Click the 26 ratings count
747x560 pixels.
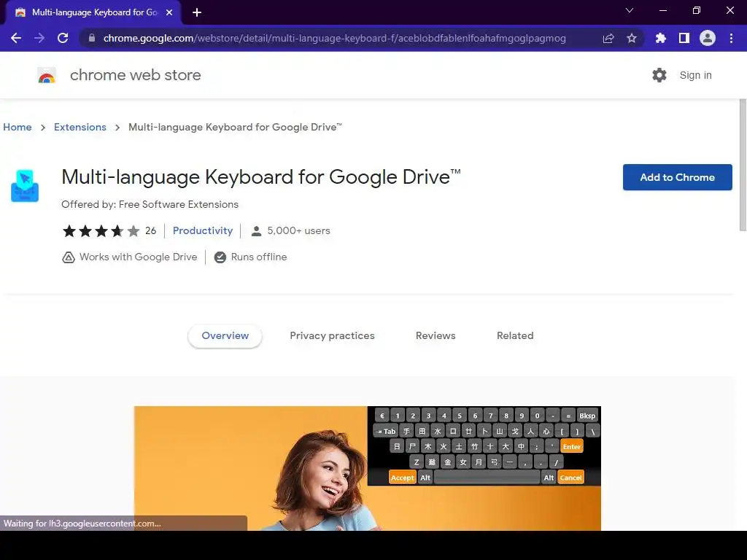click(150, 230)
